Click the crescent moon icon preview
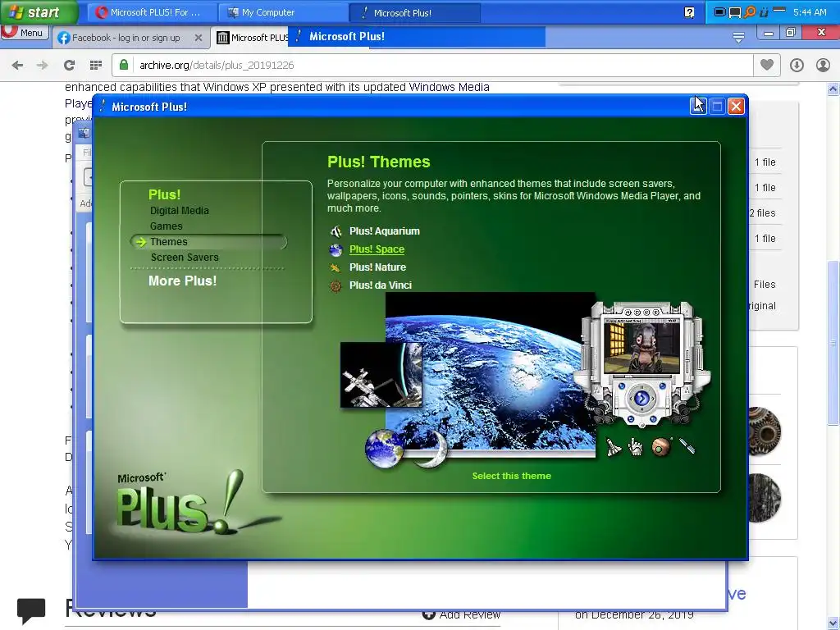 (x=431, y=449)
